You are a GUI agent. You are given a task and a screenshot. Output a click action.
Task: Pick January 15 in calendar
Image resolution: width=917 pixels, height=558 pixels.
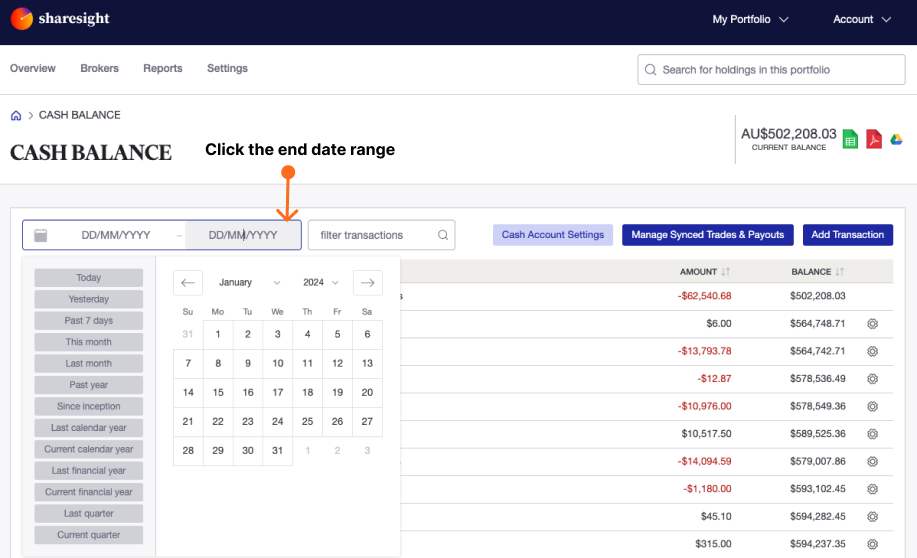218,392
